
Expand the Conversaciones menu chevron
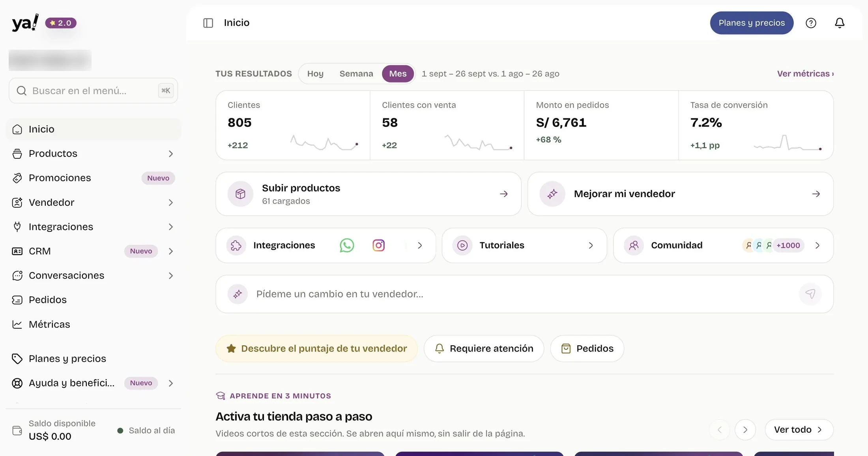coord(170,275)
